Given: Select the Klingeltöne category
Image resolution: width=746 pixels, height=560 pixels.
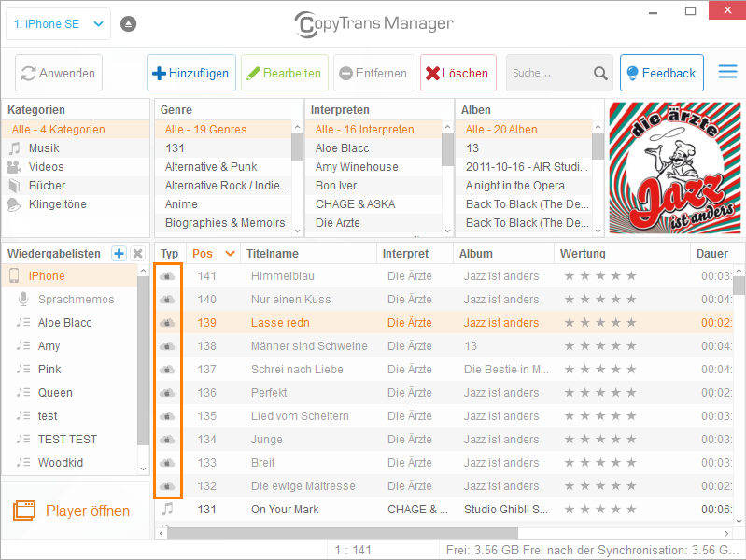Looking at the screenshot, I should [x=76, y=204].
